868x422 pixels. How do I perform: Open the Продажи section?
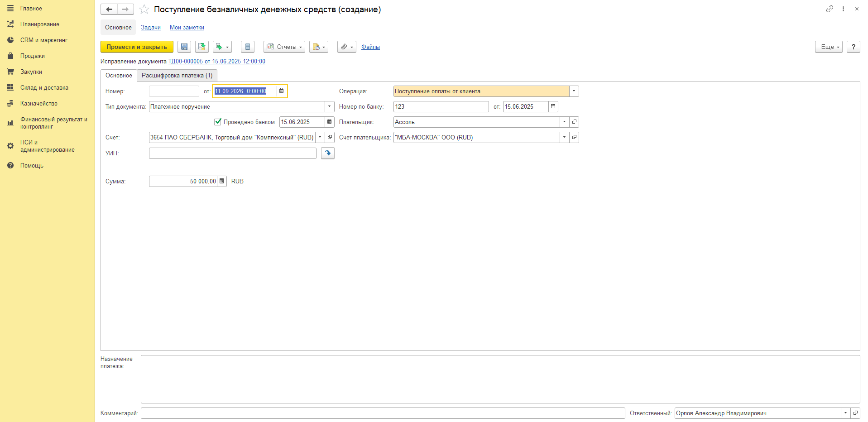click(33, 56)
